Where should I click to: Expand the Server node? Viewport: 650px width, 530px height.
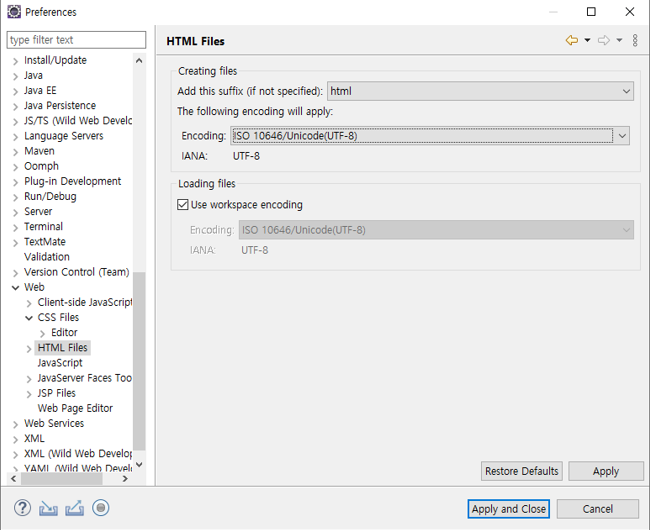click(x=15, y=213)
